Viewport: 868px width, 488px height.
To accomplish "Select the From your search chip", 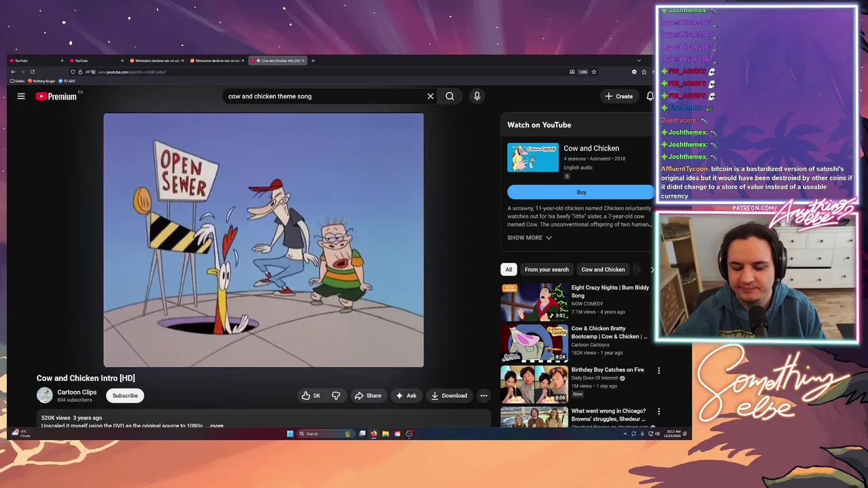I will click(547, 270).
